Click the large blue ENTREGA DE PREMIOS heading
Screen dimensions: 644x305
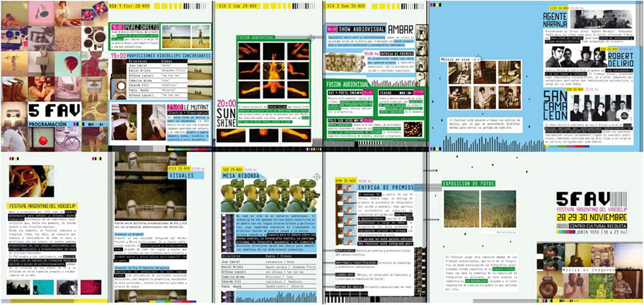[385, 188]
